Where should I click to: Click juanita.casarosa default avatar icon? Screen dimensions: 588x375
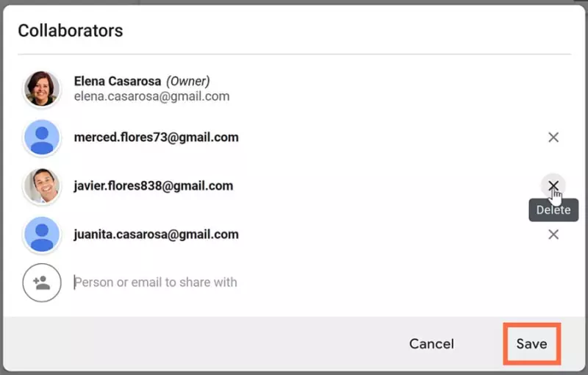[x=42, y=235]
